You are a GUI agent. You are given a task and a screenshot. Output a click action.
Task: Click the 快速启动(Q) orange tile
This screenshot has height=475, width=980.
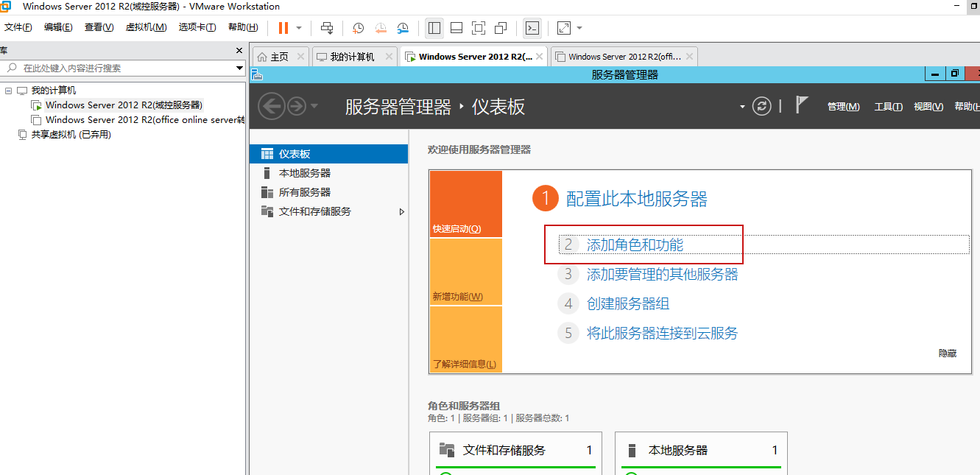(465, 204)
